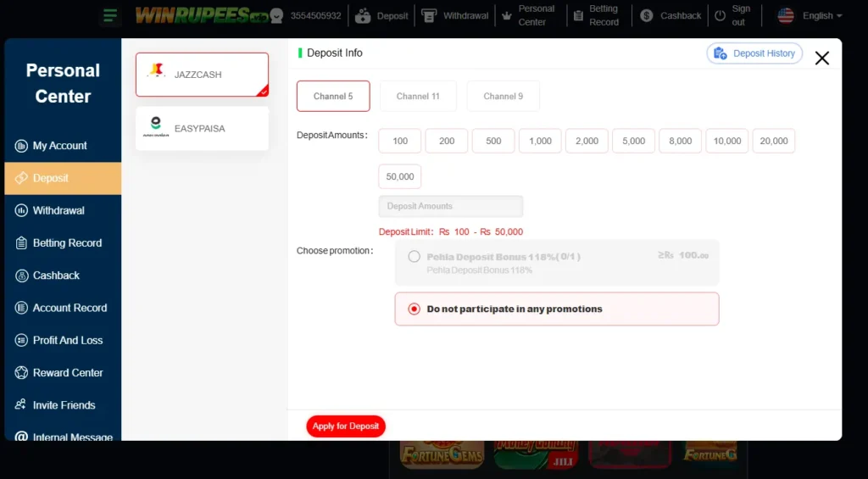
Task: Open the hamburger menu icon
Action: coord(110,15)
